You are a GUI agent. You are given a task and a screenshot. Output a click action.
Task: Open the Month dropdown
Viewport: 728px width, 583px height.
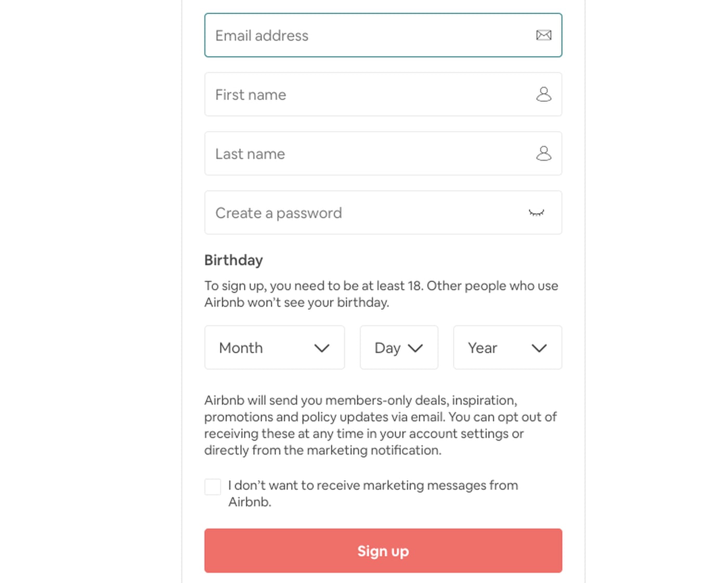(275, 348)
